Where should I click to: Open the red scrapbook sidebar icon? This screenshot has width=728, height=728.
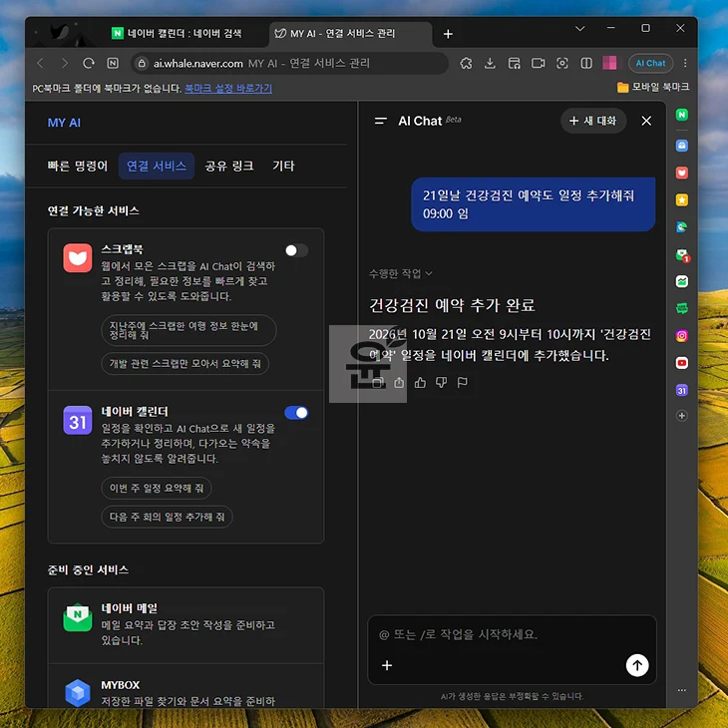point(681,173)
